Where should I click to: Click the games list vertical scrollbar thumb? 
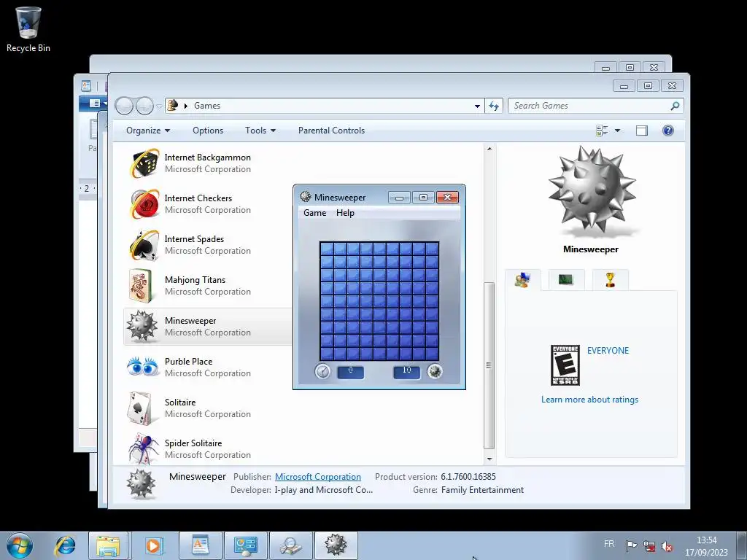click(x=489, y=365)
